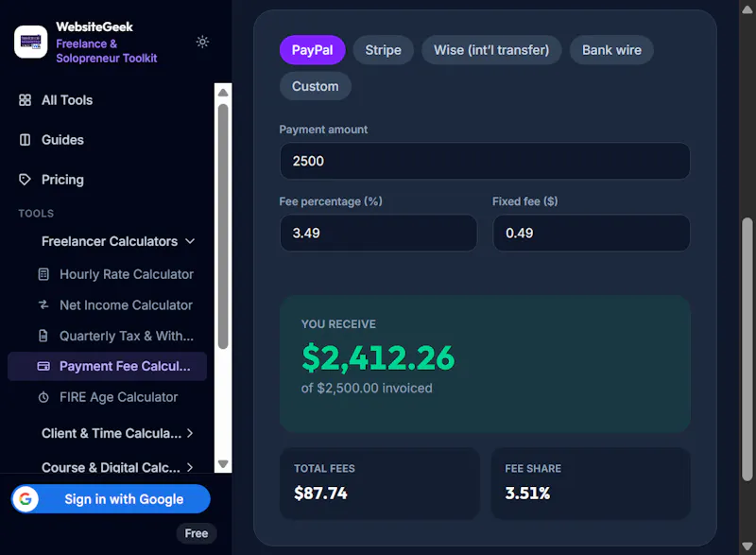The height and width of the screenshot is (555, 756).
Task: Click the Fee percentage field
Action: tap(379, 233)
